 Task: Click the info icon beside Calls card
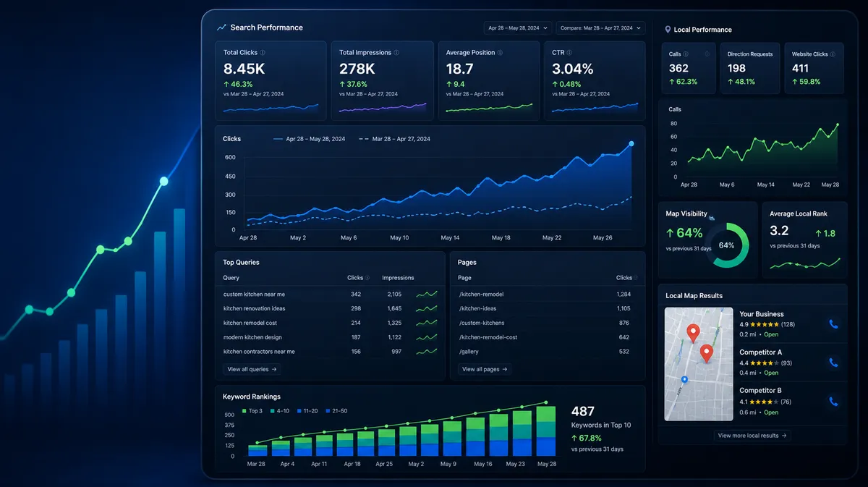[x=686, y=54]
